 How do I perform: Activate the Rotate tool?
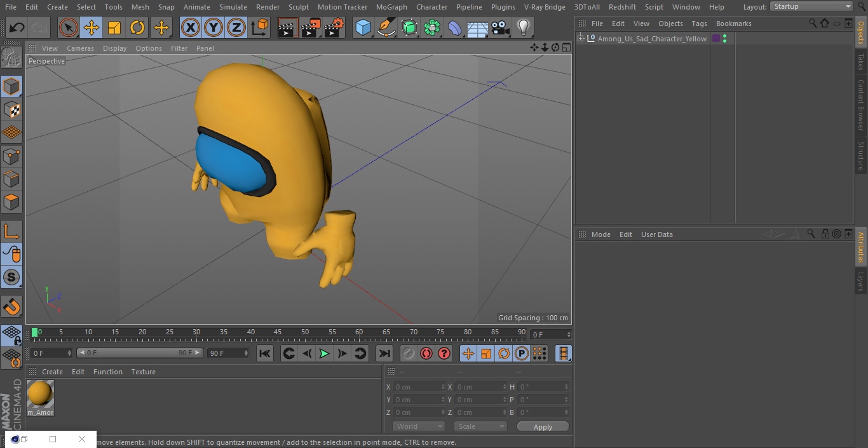pos(137,27)
